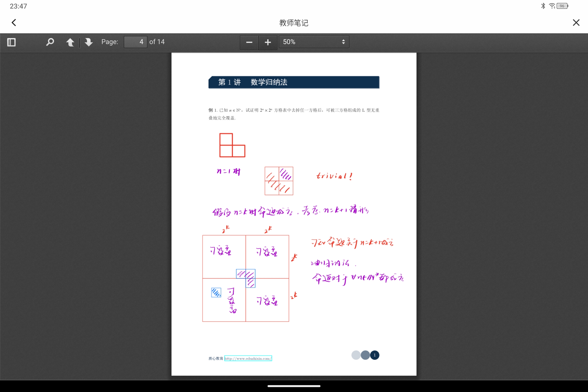Toggle the PDF sidebar panel

click(11, 42)
